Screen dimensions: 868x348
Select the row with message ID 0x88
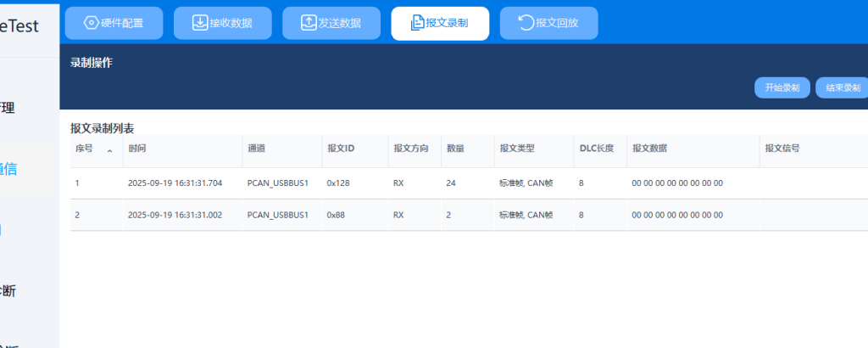(x=335, y=215)
